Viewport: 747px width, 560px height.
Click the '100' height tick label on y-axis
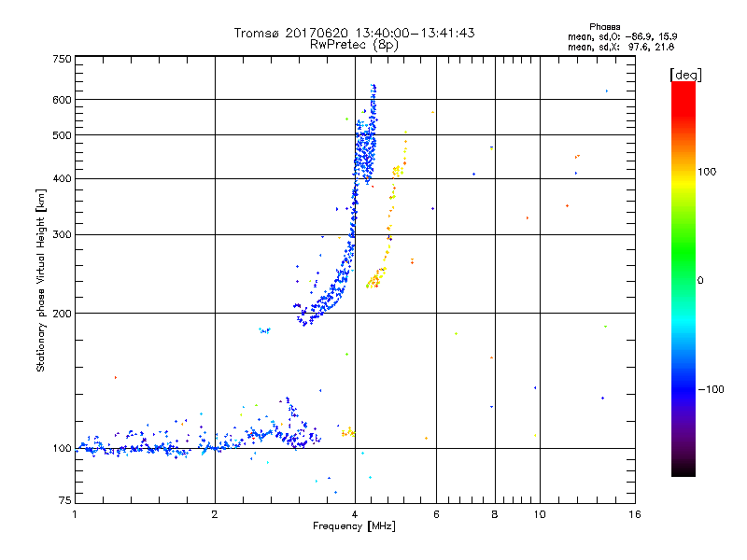[x=62, y=449]
